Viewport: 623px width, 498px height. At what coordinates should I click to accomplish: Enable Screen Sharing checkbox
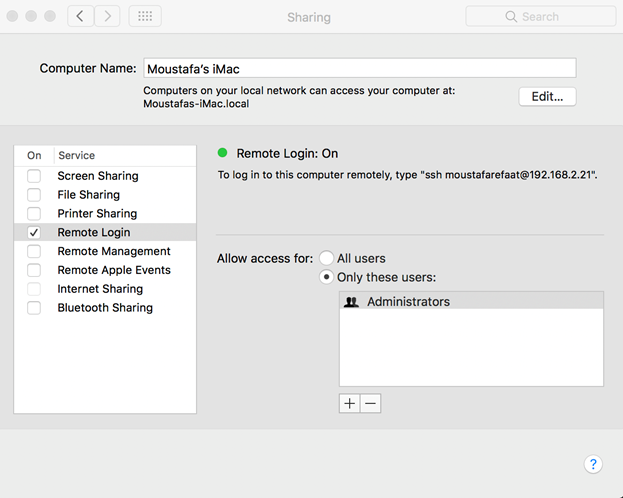(x=34, y=176)
